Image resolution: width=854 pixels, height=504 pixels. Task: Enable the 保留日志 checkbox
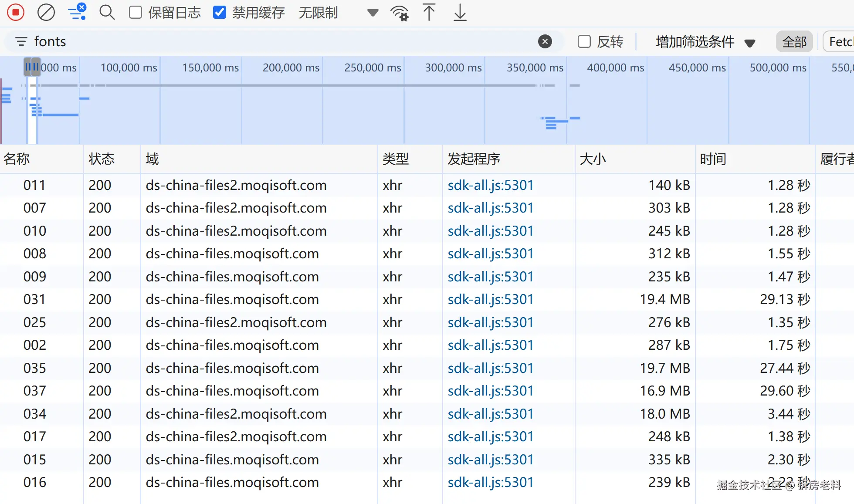pos(136,12)
